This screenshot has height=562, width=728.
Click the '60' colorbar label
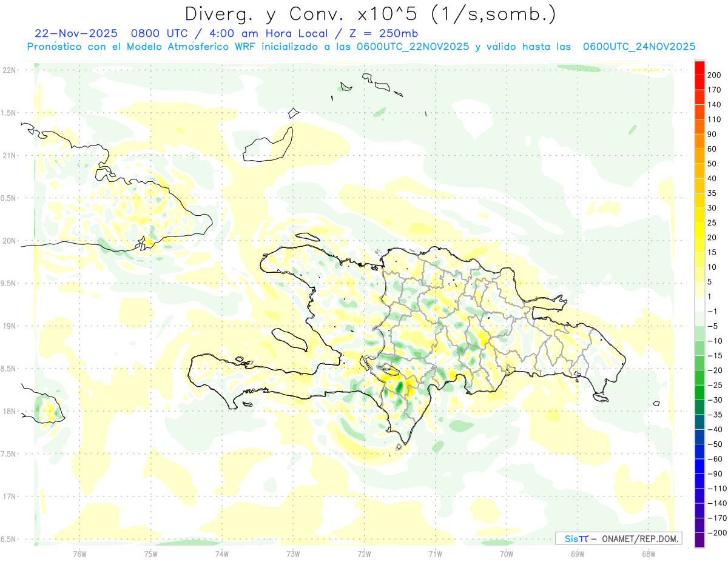point(712,149)
